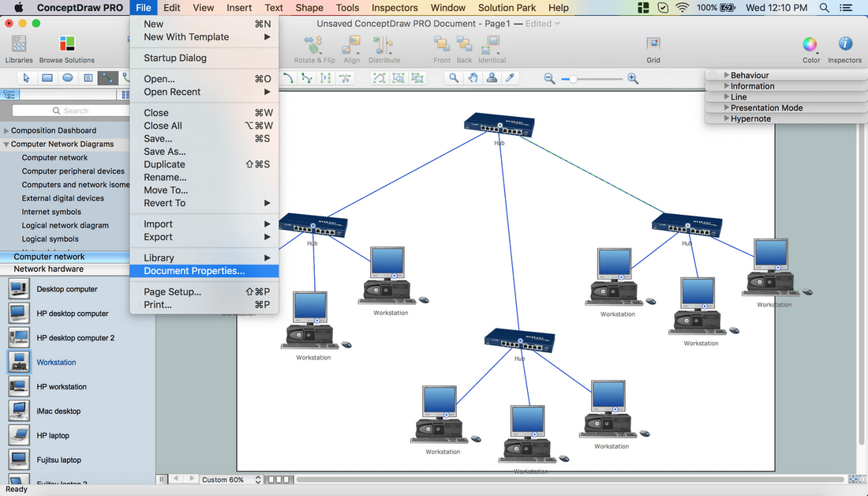Select the arrow pointer tool

pos(27,78)
